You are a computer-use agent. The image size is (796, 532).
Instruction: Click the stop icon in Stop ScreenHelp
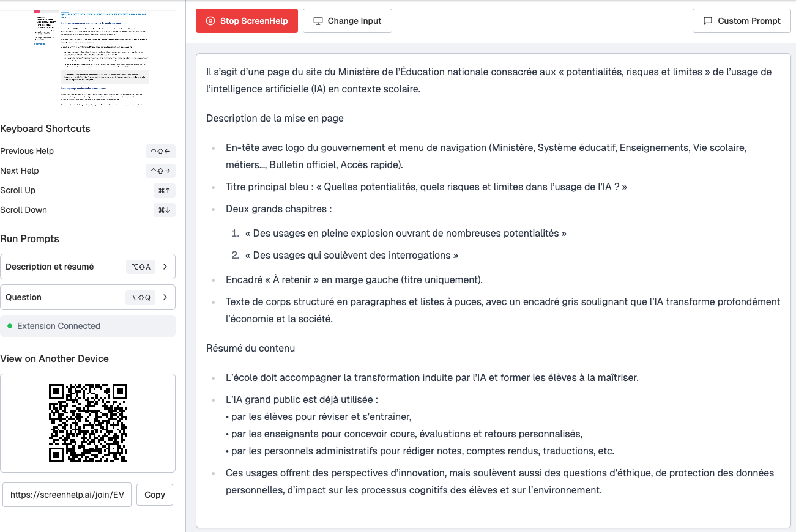coord(210,21)
